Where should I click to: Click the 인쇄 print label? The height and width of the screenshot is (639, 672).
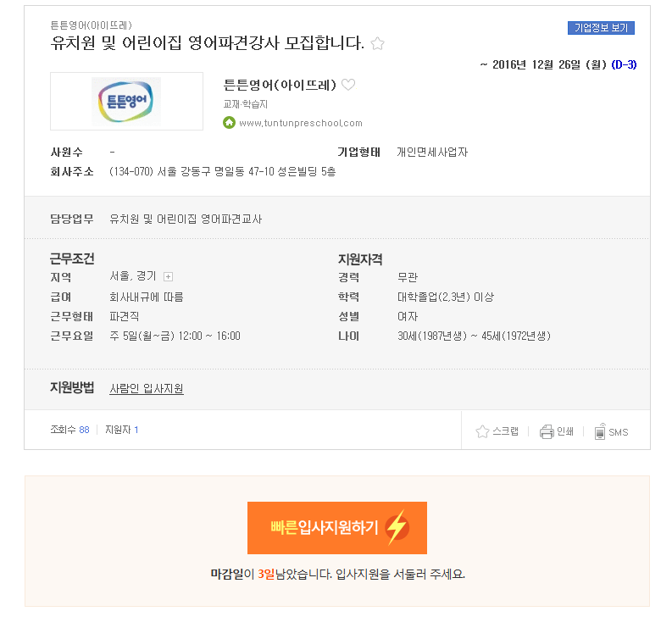pos(565,431)
